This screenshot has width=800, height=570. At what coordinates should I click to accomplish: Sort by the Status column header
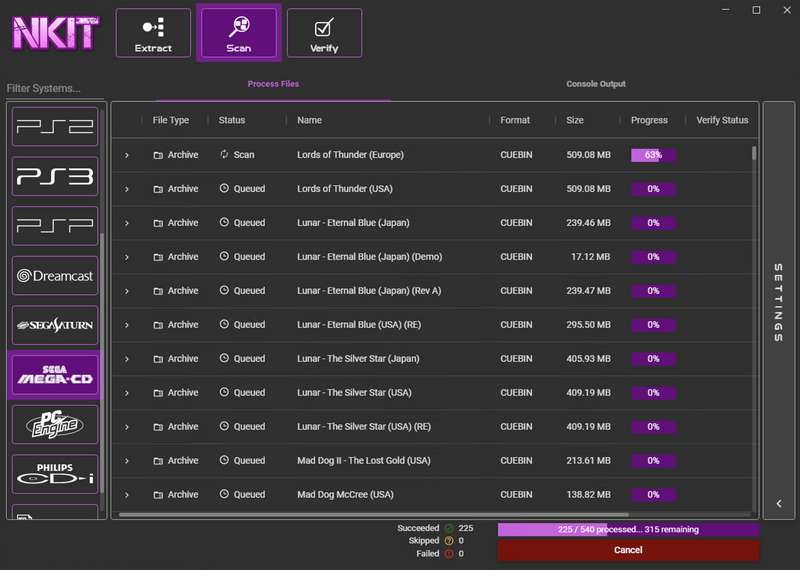pyautogui.click(x=232, y=120)
